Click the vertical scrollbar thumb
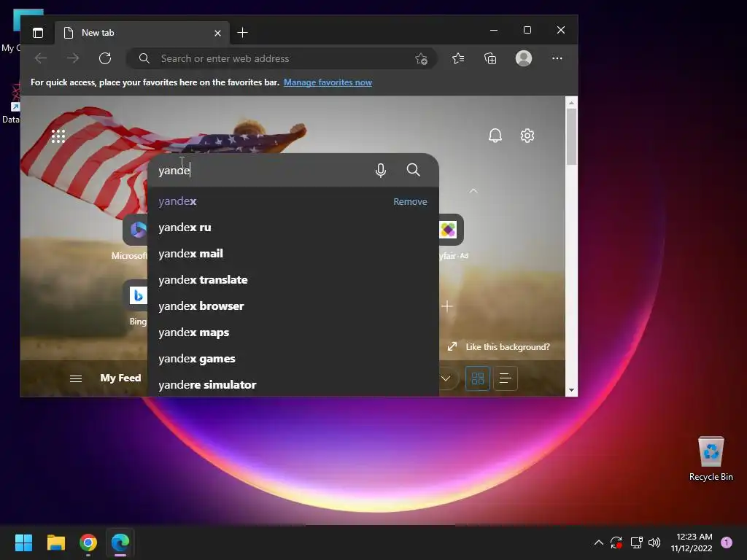 coord(571,136)
